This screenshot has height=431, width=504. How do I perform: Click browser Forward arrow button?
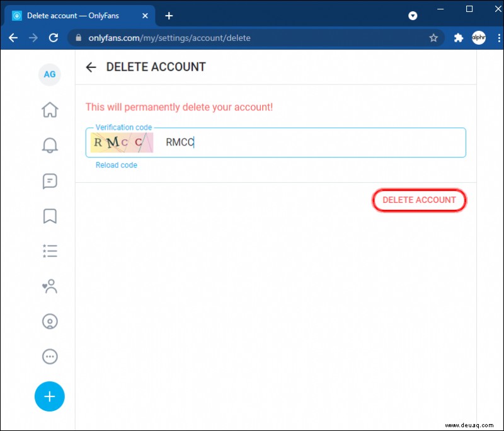click(33, 38)
